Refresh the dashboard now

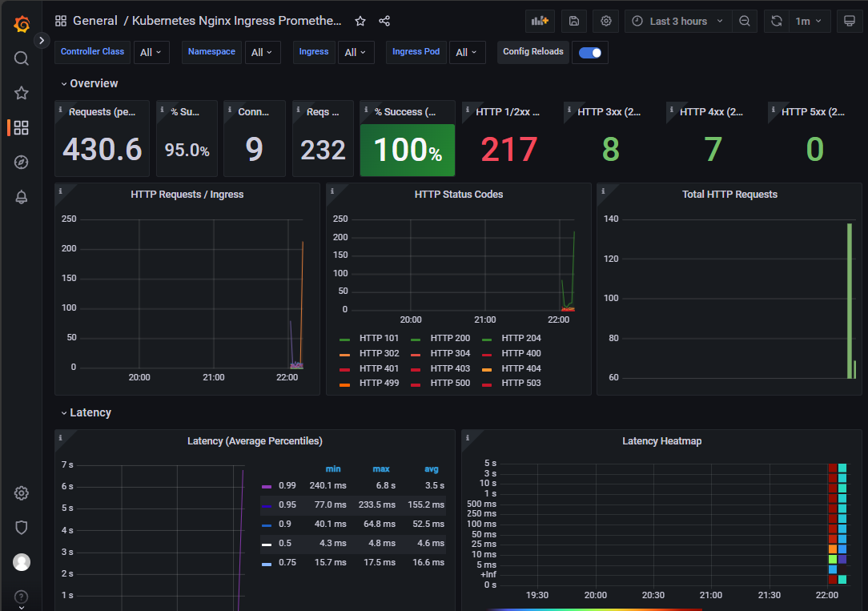point(777,21)
